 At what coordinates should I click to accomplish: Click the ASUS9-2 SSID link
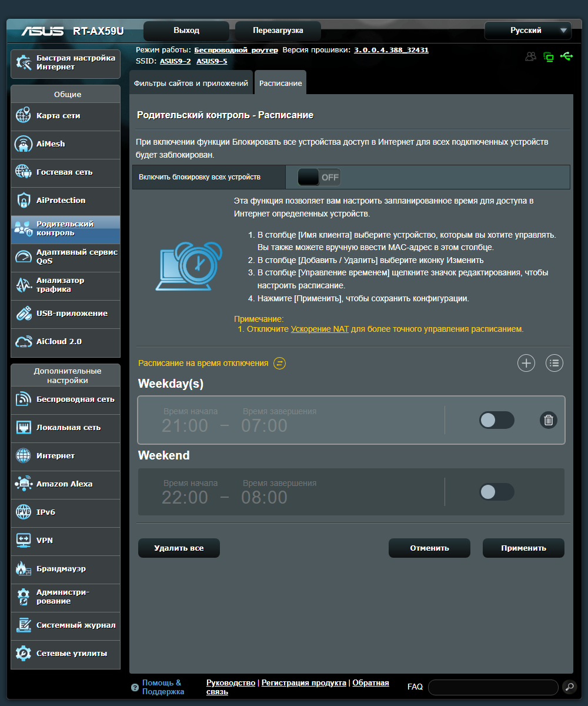[x=175, y=61]
